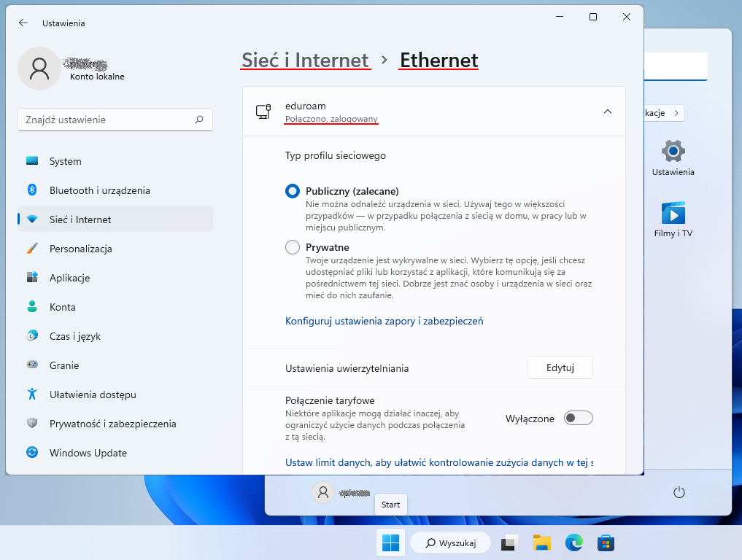
Task: Toggle Połączenie taryfowe switch
Action: pyautogui.click(x=579, y=419)
